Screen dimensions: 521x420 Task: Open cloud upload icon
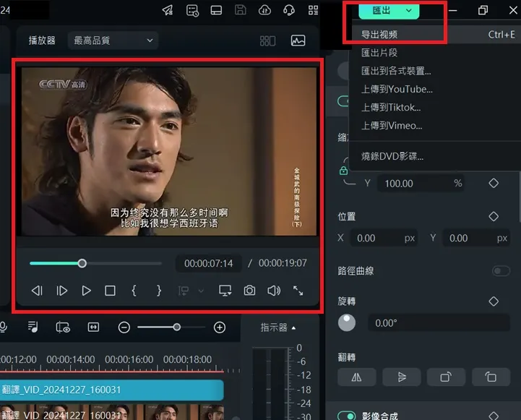[x=264, y=10]
